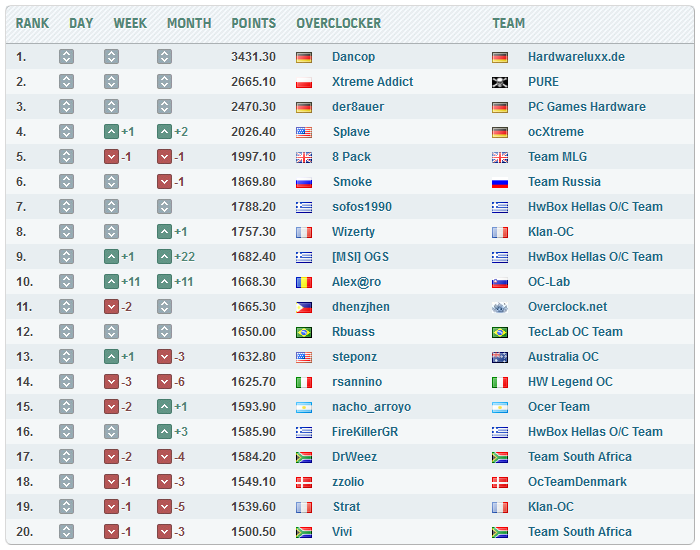This screenshot has height=550, width=700.
Task: Click day rank stepper for Dancop
Action: tap(66, 57)
